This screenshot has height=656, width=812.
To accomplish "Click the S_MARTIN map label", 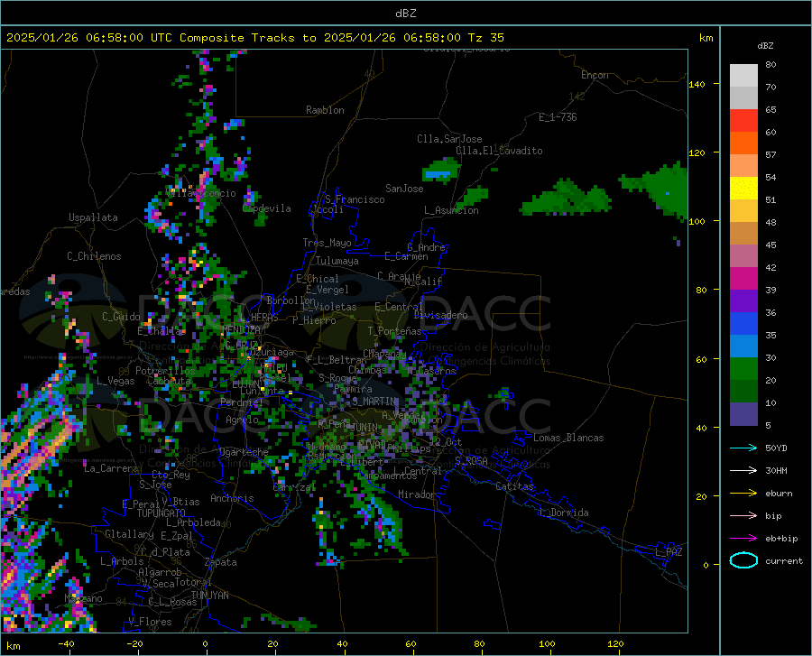I will (375, 402).
